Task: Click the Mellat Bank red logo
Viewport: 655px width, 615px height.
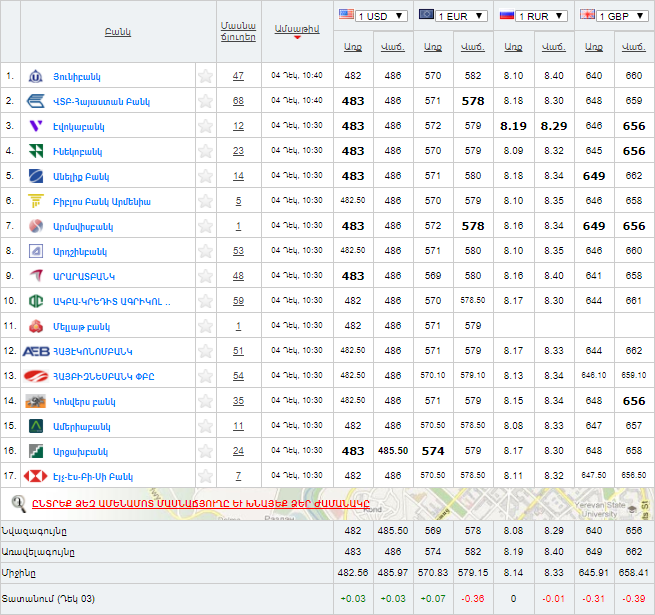Action: pyautogui.click(x=36, y=326)
